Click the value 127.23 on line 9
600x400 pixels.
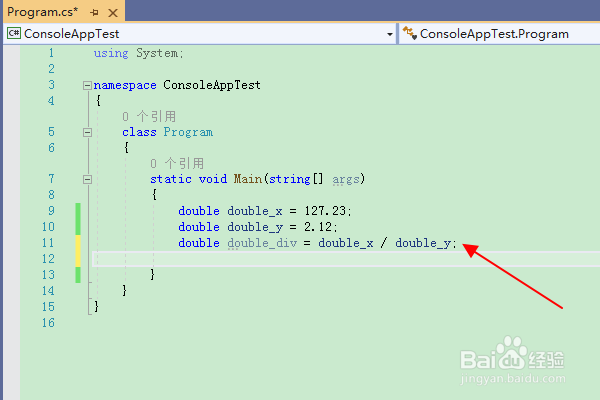[x=325, y=211]
